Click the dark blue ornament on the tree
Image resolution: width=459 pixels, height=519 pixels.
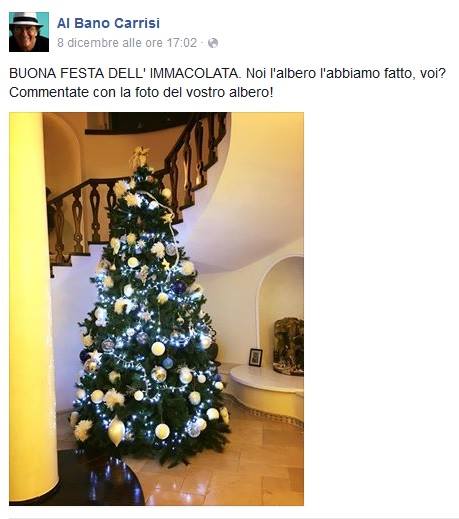tap(179, 287)
